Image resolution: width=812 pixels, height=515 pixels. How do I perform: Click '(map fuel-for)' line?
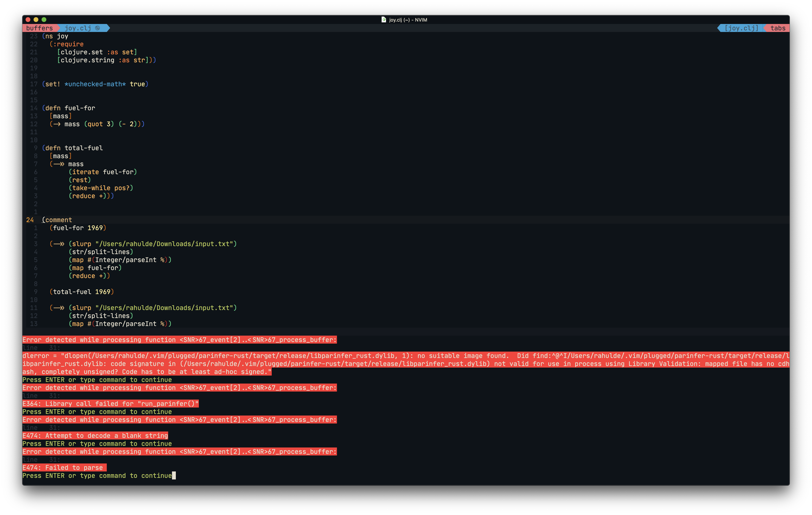95,268
